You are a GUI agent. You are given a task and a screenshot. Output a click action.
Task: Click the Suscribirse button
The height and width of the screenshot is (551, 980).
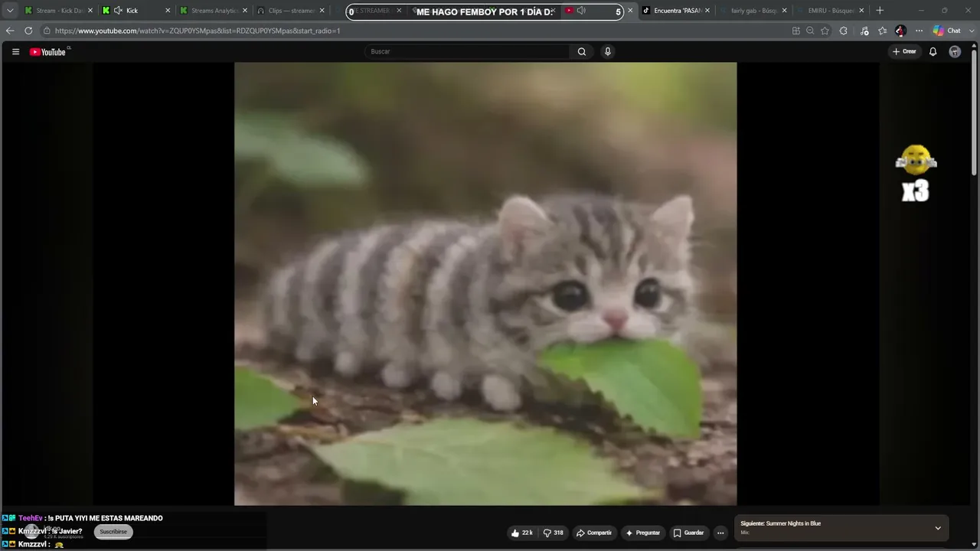click(x=113, y=532)
